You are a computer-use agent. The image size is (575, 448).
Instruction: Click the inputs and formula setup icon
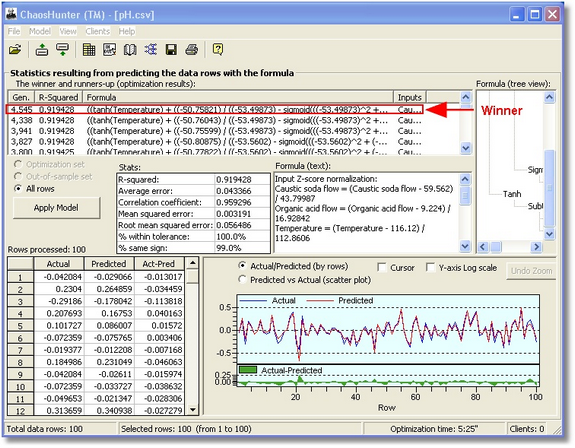(110, 49)
